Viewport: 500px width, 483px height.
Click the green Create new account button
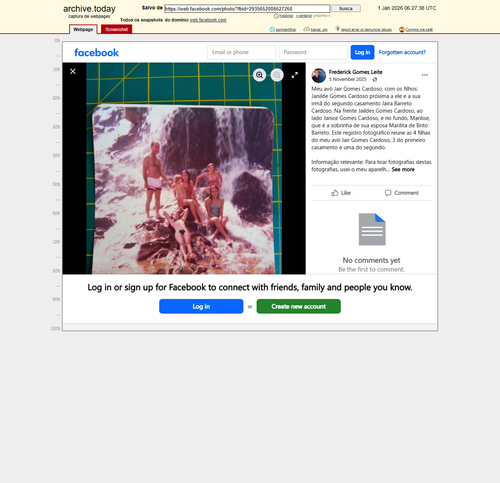point(298,306)
